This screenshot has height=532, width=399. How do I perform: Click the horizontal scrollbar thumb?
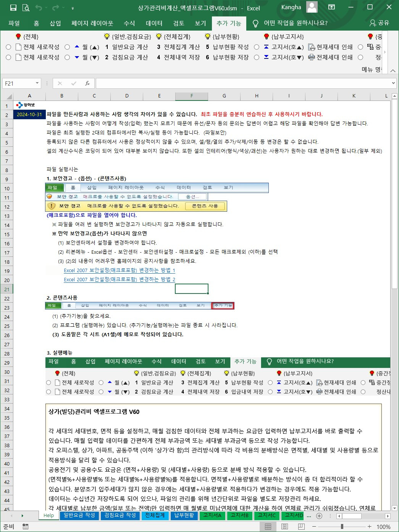click(x=351, y=516)
